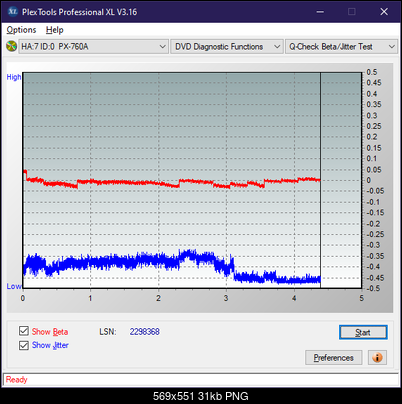402x404 pixels.
Task: Click the LSN: label
Action: [x=108, y=332]
